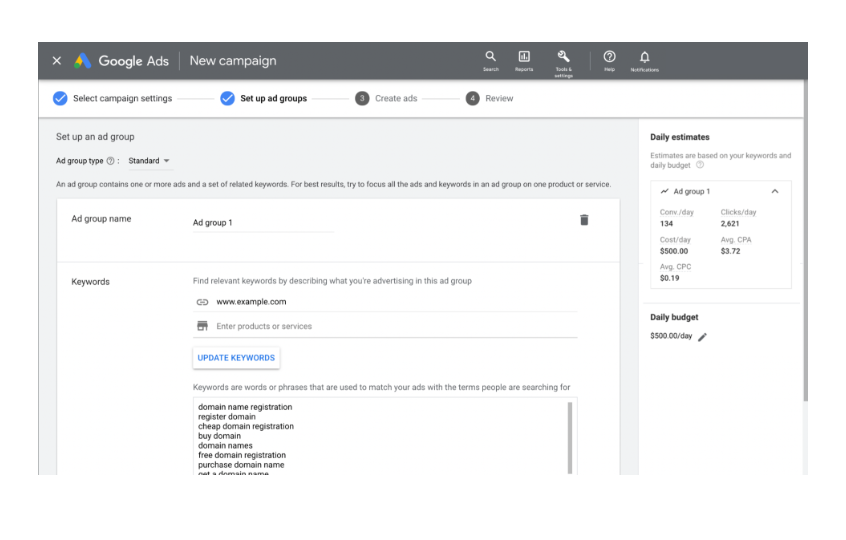This screenshot has width=846, height=540.
Task: Open the Notifications bell
Action: [644, 61]
